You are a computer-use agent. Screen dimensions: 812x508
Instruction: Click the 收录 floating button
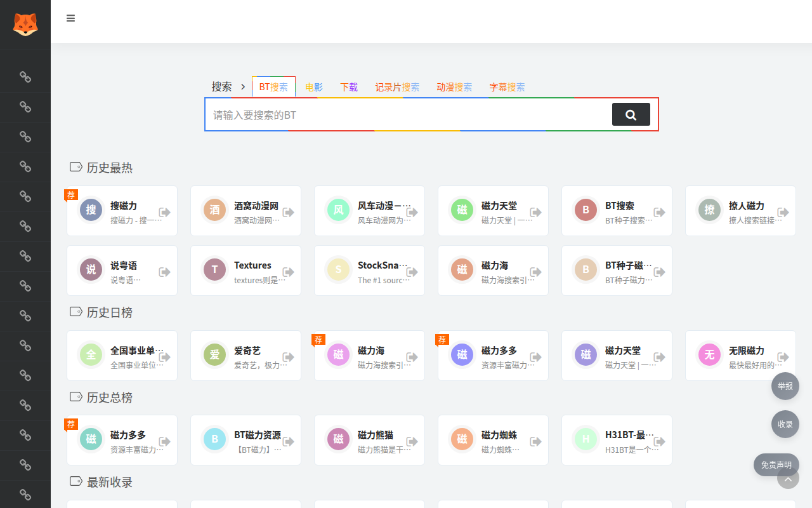pyautogui.click(x=785, y=424)
